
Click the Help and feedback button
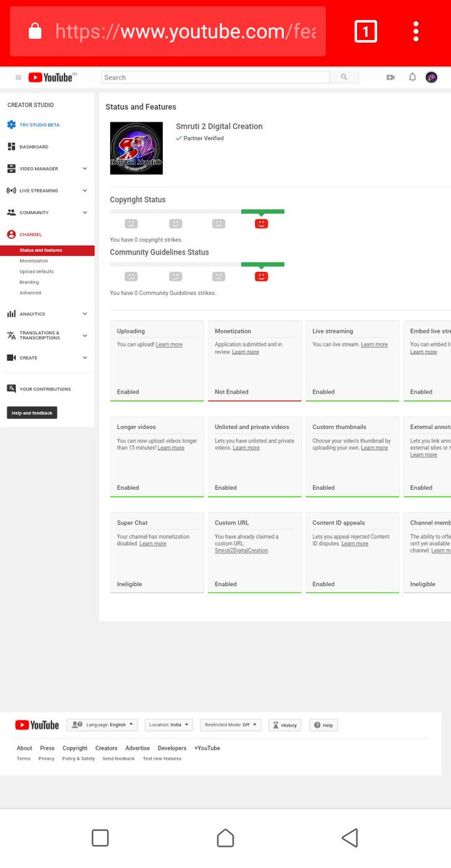click(32, 413)
